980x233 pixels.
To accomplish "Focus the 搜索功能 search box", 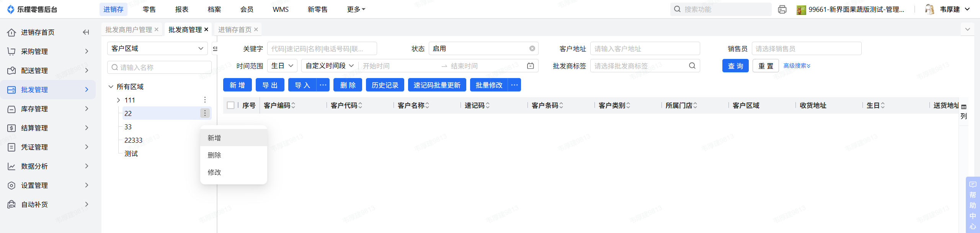I will [x=721, y=10].
